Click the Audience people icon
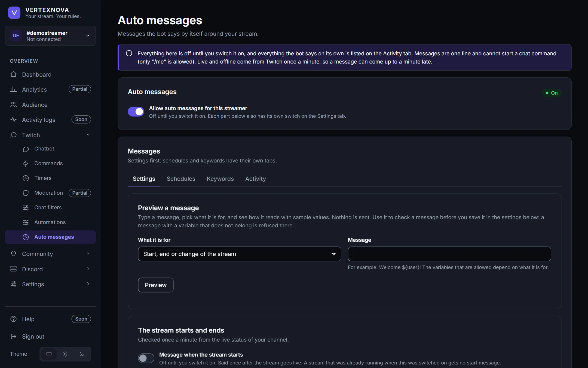 coord(13,105)
